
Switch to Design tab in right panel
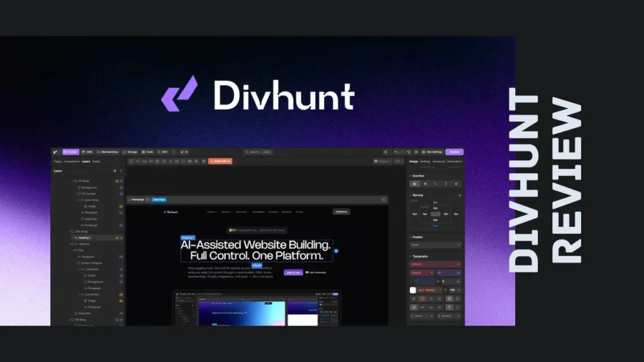pyautogui.click(x=414, y=162)
